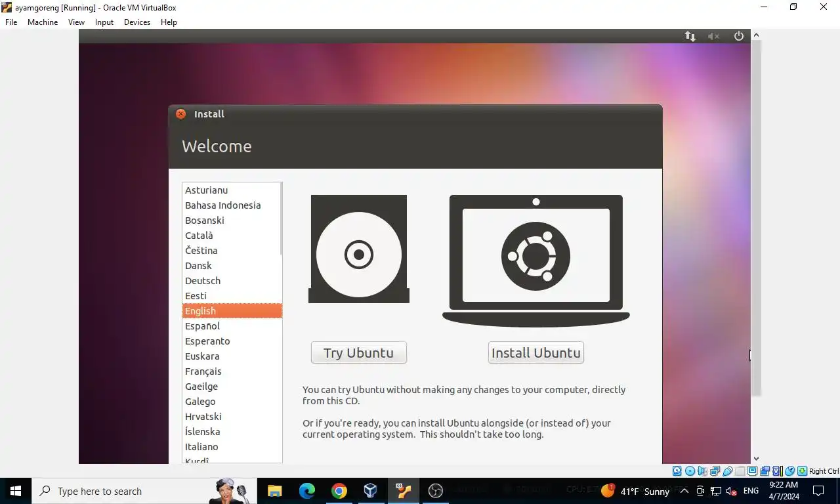The height and width of the screenshot is (504, 840).
Task: Click the shared folders status icon
Action: [x=740, y=471]
